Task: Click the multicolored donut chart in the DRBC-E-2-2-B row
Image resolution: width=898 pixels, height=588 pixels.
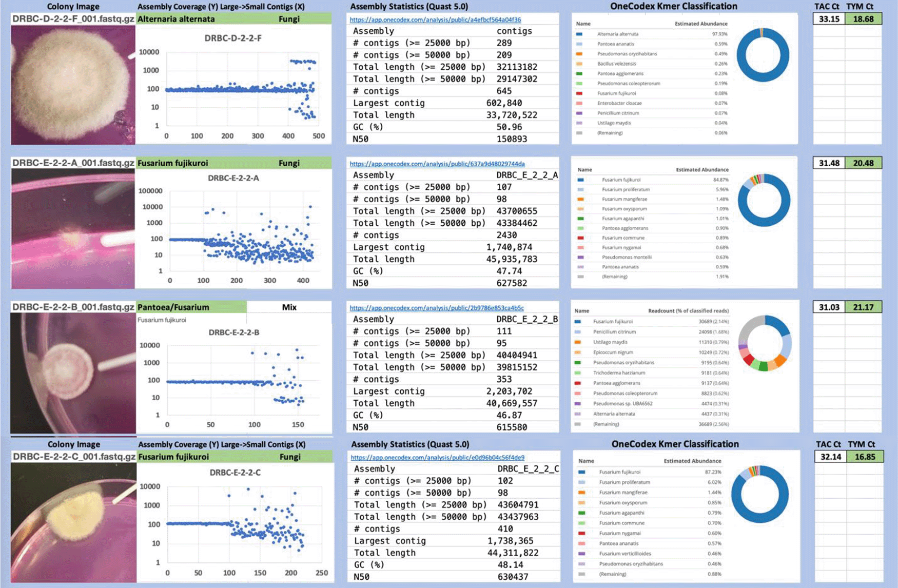Action: tap(765, 343)
